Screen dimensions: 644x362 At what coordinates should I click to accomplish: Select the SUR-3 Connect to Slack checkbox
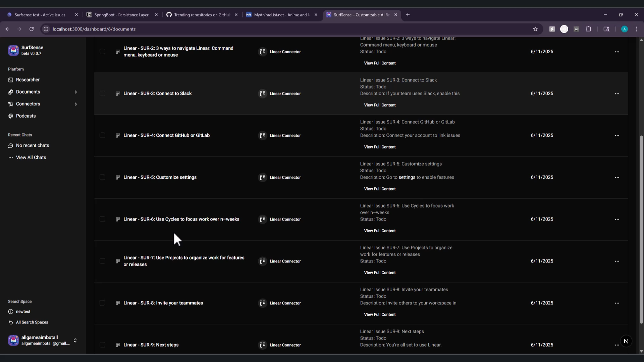(x=102, y=94)
